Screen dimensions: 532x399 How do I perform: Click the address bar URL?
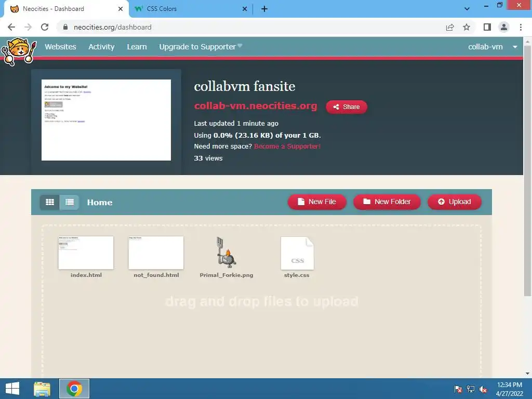click(113, 27)
